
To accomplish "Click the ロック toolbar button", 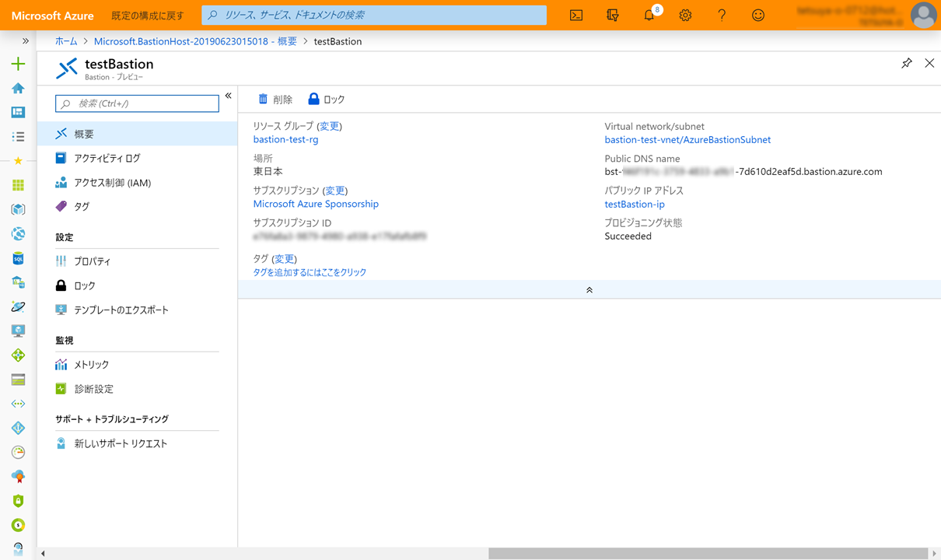I will (326, 99).
